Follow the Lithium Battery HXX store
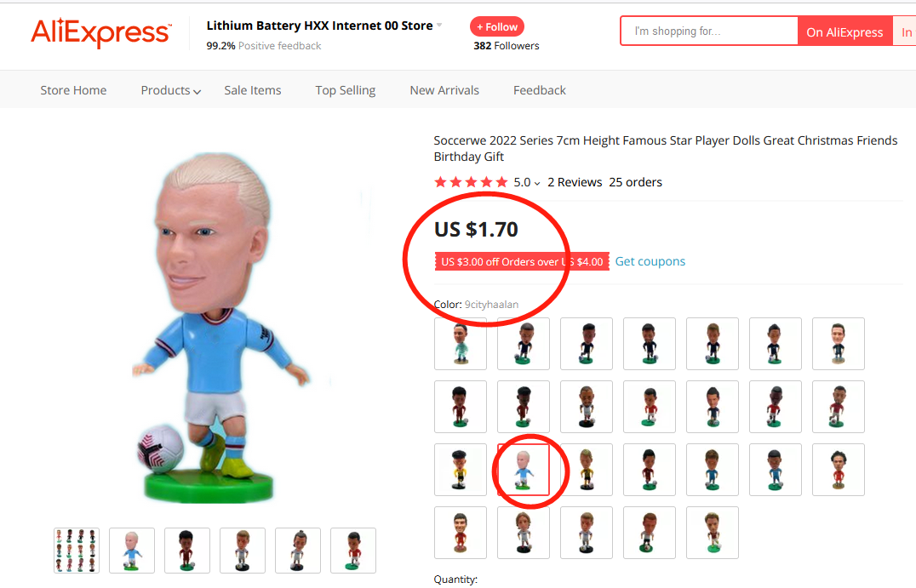The height and width of the screenshot is (588, 916). [497, 27]
